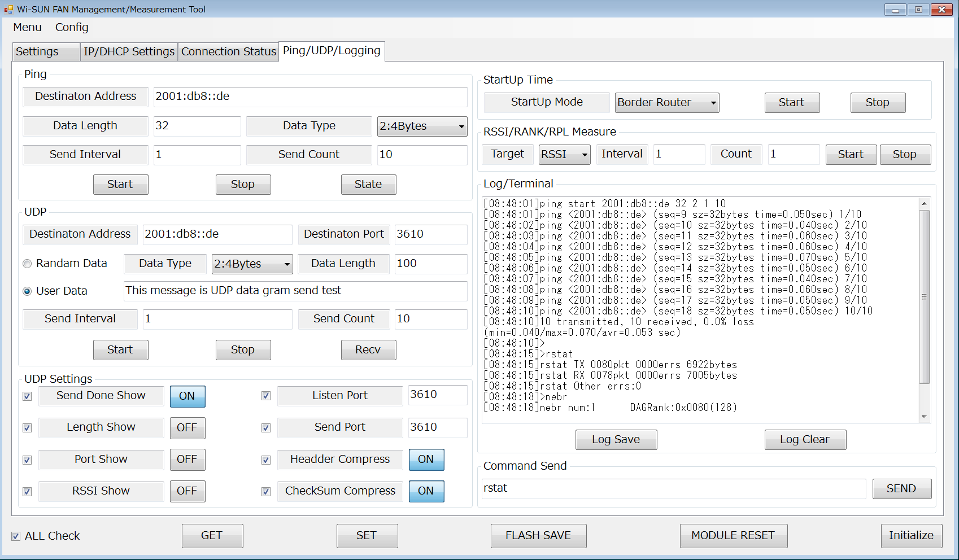The width and height of the screenshot is (959, 560).
Task: Click the app icon in title bar
Action: 8,9
